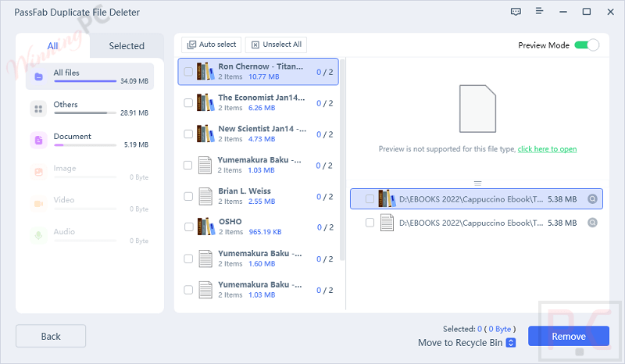Click the Video category icon
This screenshot has width=625, height=364.
[38, 204]
